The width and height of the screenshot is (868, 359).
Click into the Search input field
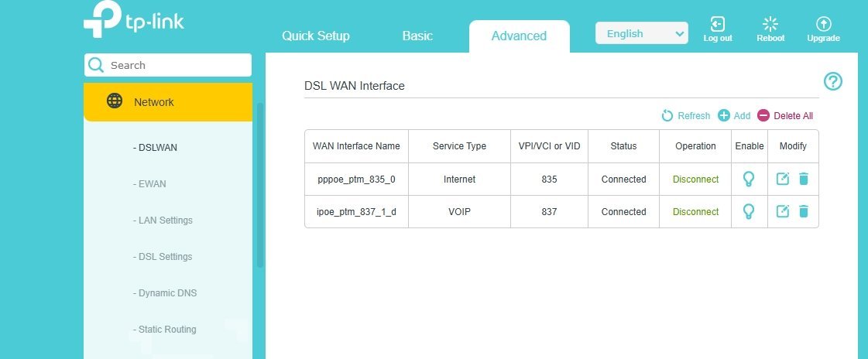pos(168,65)
